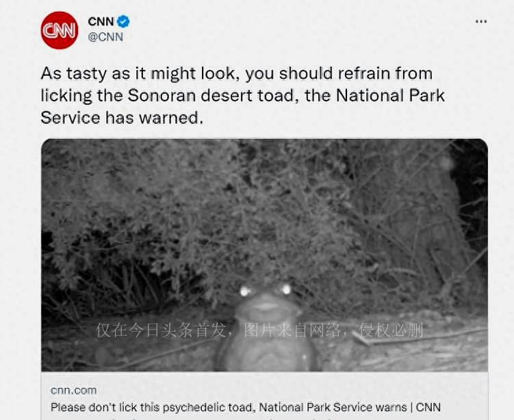Click the cnn.com domain in link card
Image resolution: width=514 pixels, height=420 pixels.
[x=73, y=390]
